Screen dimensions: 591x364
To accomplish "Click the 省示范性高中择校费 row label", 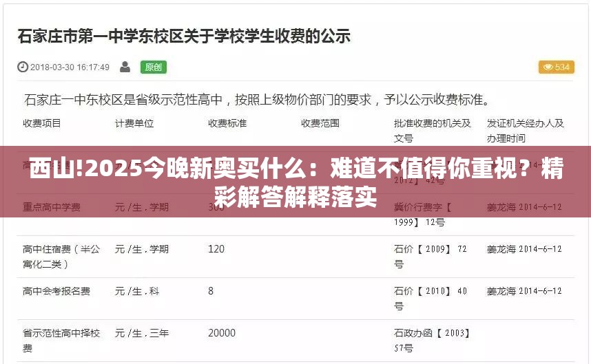I will [61, 341].
